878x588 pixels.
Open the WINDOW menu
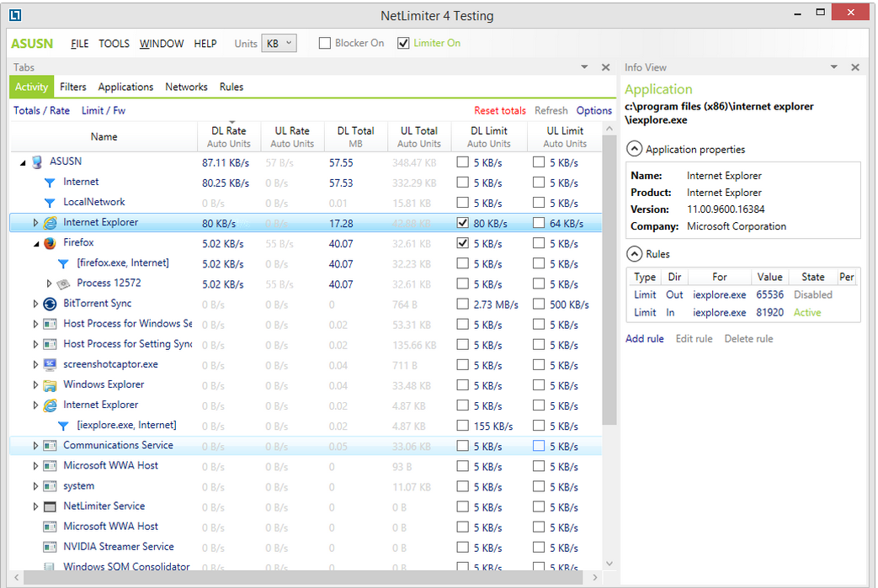(x=162, y=44)
